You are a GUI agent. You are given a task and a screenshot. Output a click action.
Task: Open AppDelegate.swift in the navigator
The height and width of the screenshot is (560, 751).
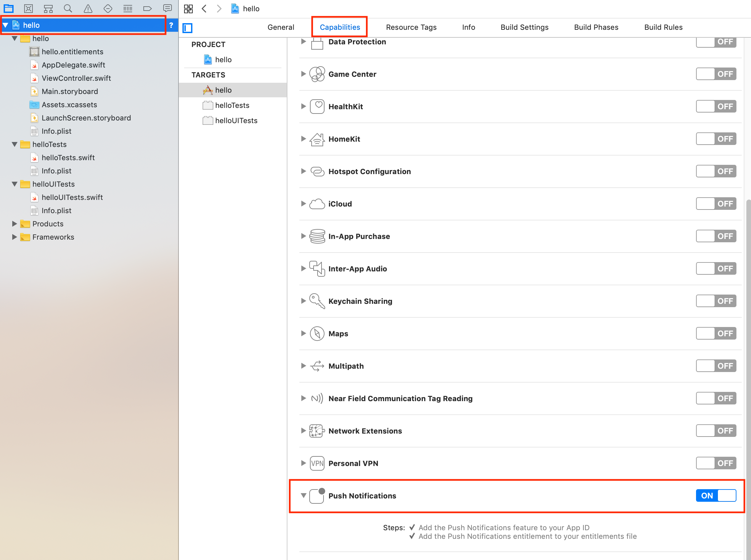(73, 65)
